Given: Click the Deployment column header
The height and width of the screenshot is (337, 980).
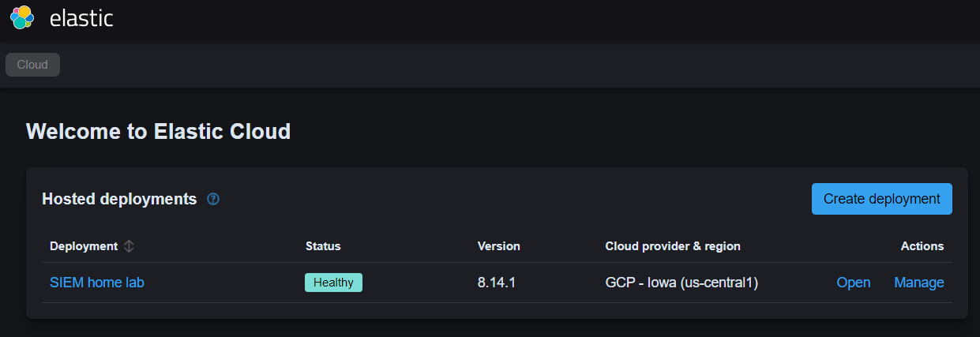Looking at the screenshot, I should tap(84, 246).
